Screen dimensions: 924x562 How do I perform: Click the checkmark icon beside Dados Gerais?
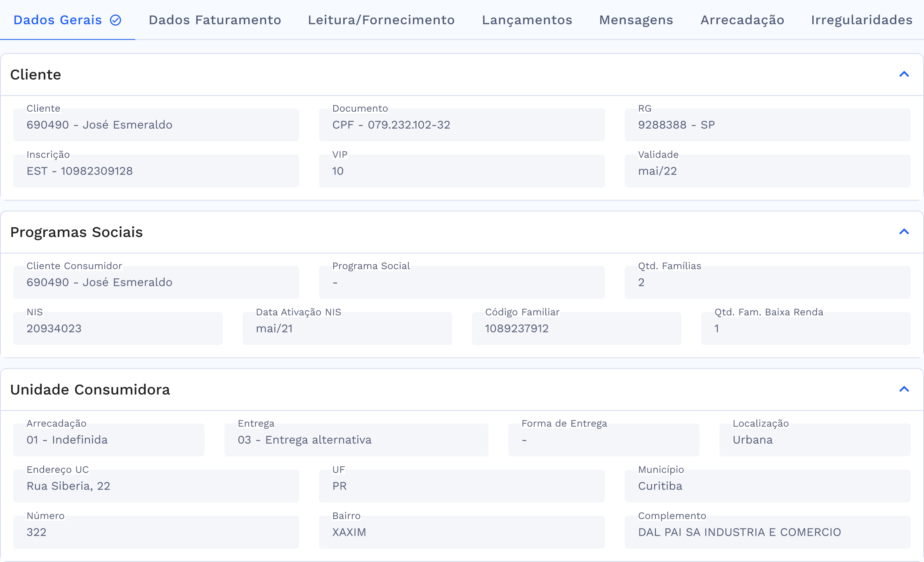[115, 20]
